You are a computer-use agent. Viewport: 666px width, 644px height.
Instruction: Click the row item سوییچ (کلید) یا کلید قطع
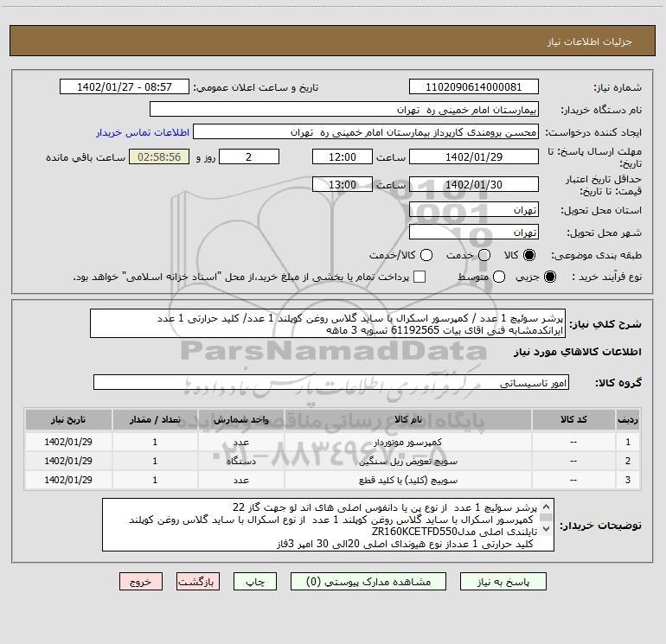point(407,480)
